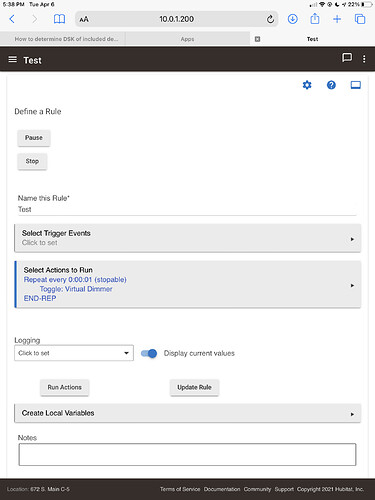Switch to the Apps browser tab
375x500 pixels.
[187, 39]
